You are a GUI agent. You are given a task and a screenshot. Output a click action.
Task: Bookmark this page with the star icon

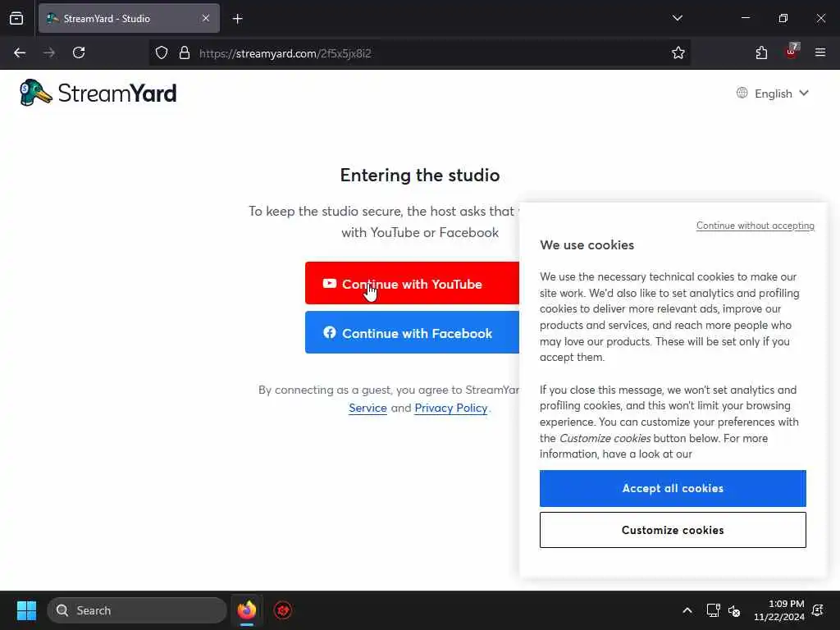678,52
